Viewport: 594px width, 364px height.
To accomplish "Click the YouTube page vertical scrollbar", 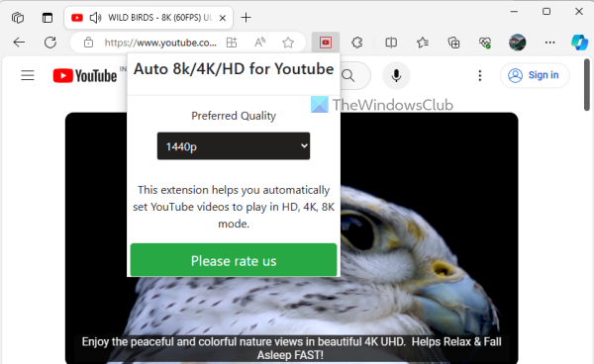I will tap(586, 85).
